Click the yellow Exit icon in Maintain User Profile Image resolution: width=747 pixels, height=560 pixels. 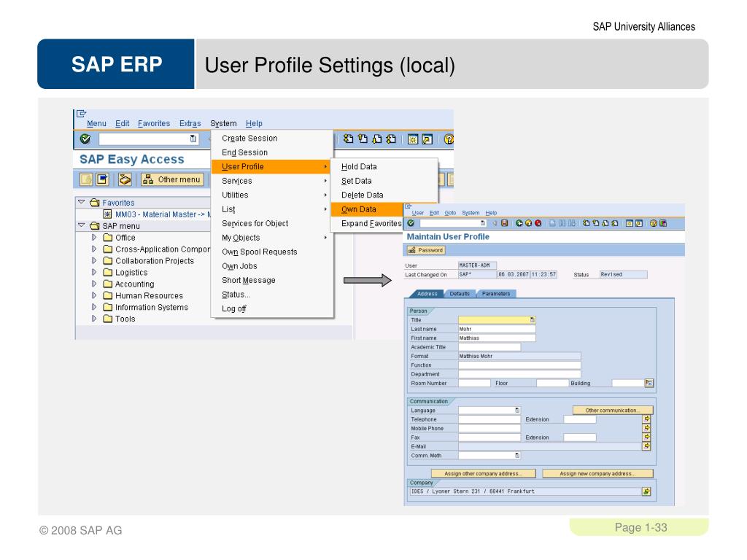coord(528,223)
